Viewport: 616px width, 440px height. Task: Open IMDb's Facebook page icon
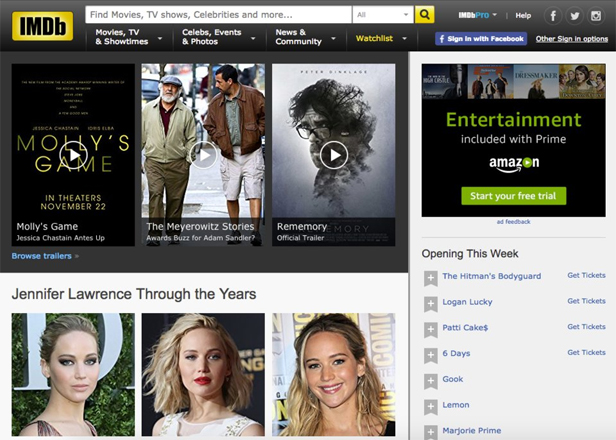(553, 16)
